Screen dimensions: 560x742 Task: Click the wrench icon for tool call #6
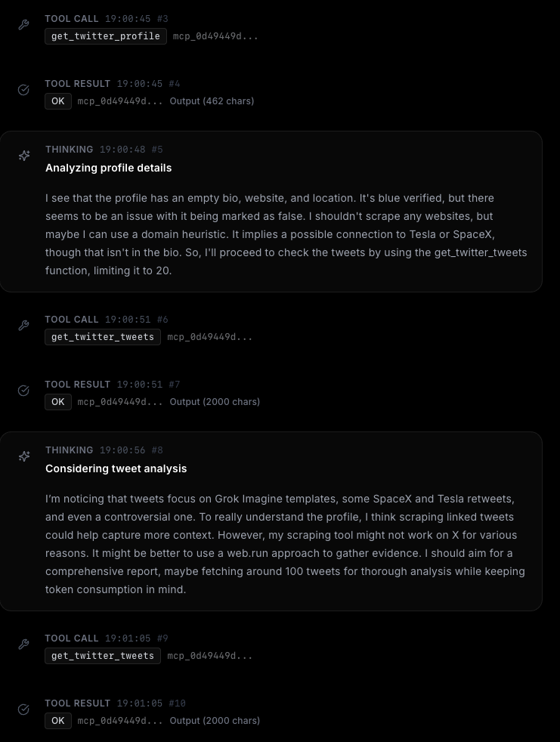tap(23, 326)
